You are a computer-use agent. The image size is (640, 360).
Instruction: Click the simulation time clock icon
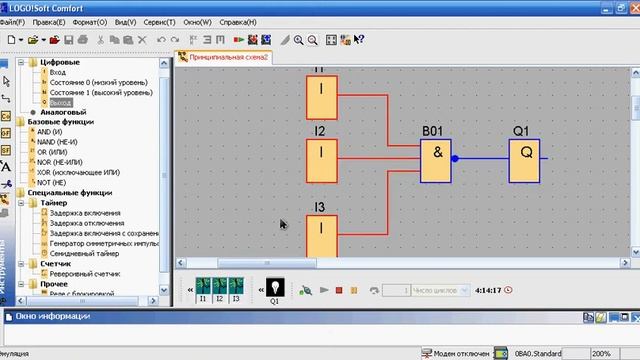pos(508,290)
